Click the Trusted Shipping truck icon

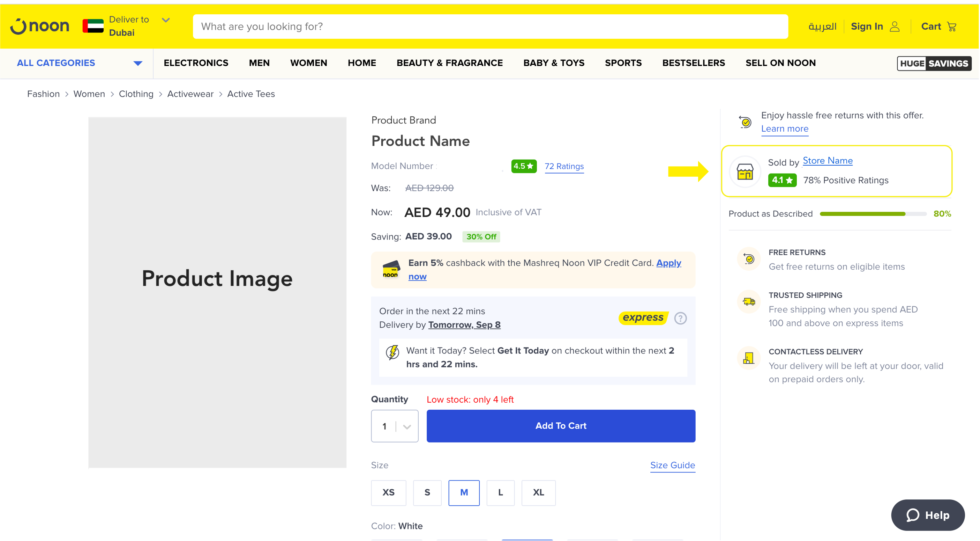tap(749, 302)
